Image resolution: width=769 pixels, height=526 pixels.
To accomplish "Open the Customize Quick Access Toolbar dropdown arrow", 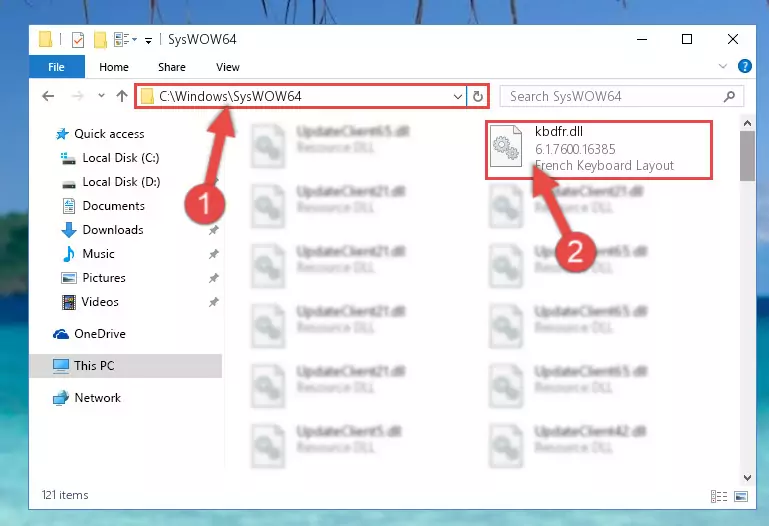I will pos(148,40).
